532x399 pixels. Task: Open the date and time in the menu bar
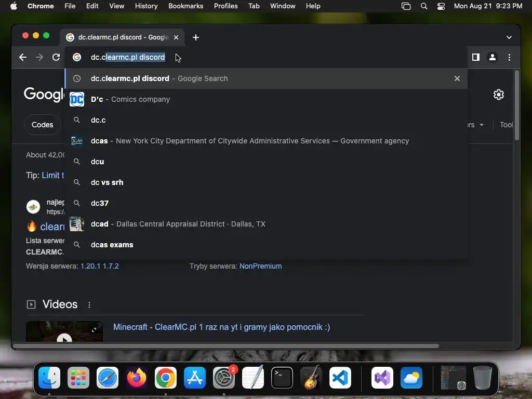(488, 6)
